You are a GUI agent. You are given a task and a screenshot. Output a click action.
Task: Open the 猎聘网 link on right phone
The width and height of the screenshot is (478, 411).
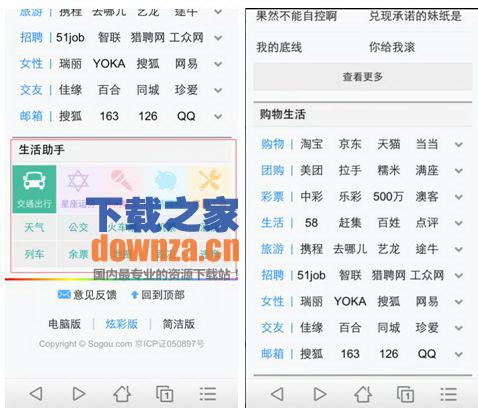(x=389, y=275)
